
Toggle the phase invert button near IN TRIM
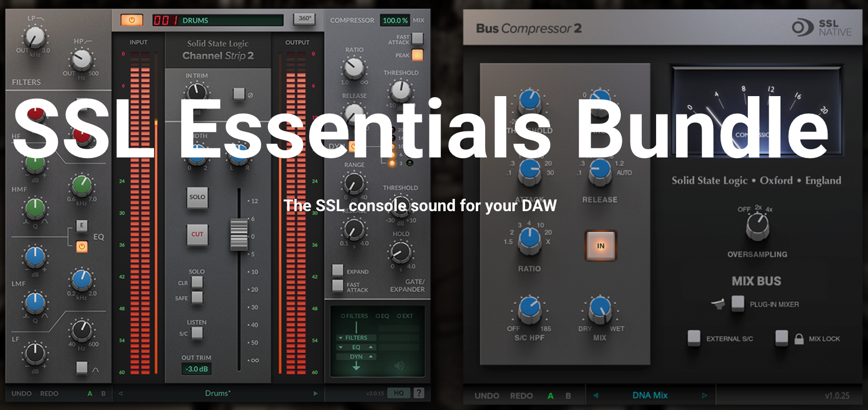click(x=238, y=94)
